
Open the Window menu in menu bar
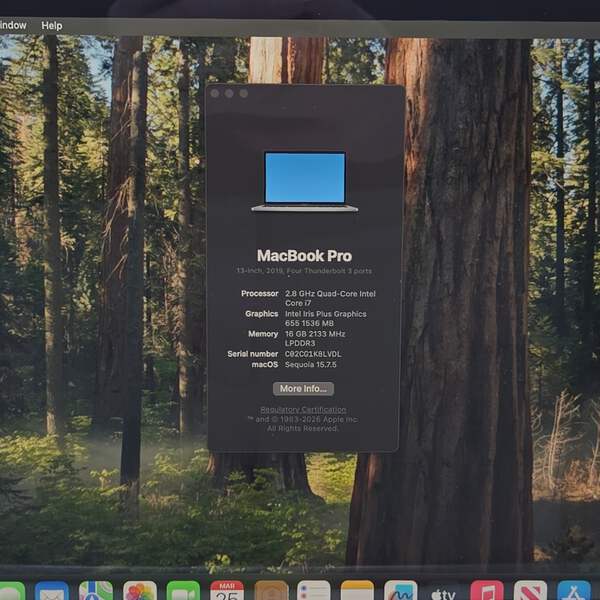click(x=12, y=25)
